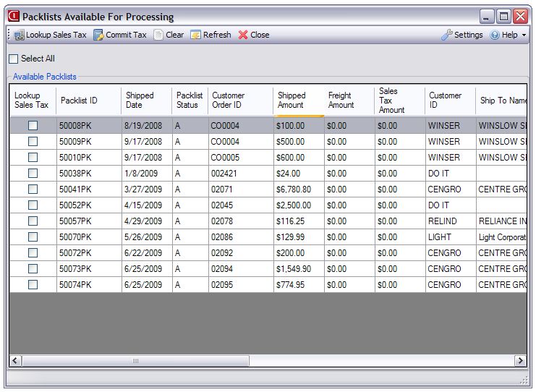Enable the Select All checkbox
Image resolution: width=536 pixels, height=392 pixels.
pyautogui.click(x=14, y=59)
